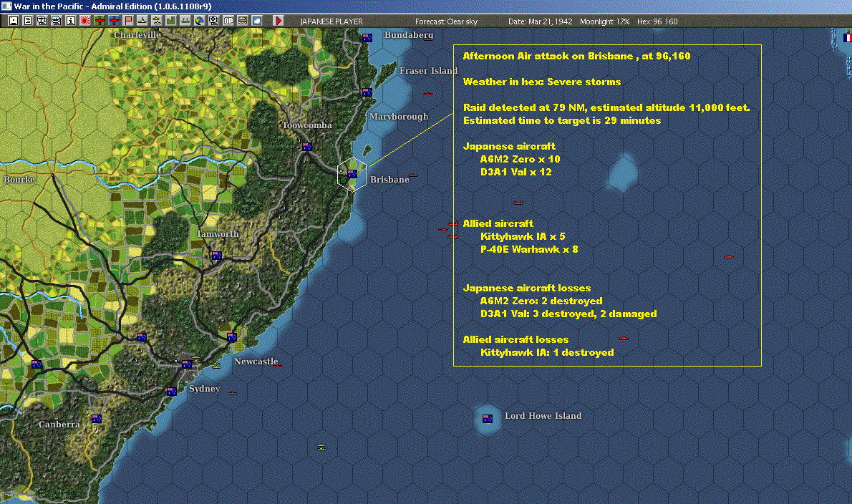Open the ship window list icon

tap(57, 21)
